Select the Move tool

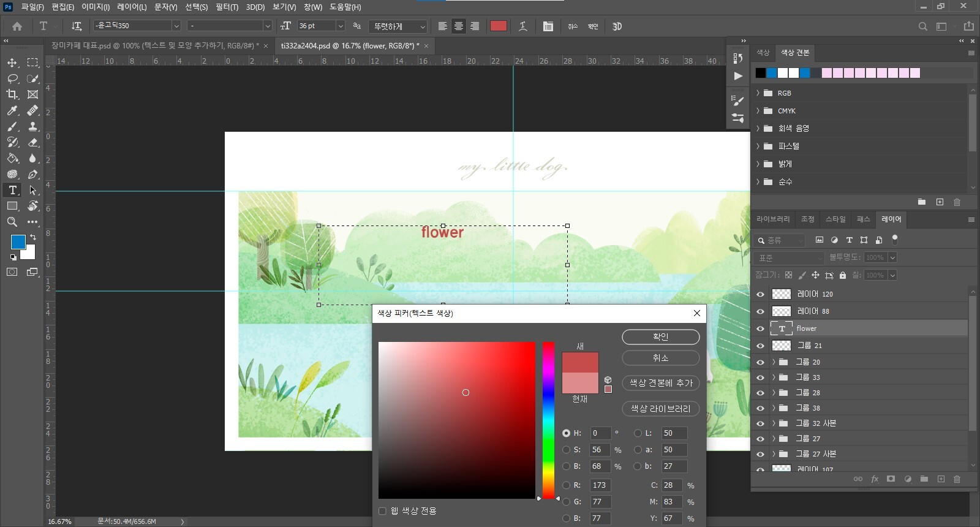pyautogui.click(x=12, y=63)
